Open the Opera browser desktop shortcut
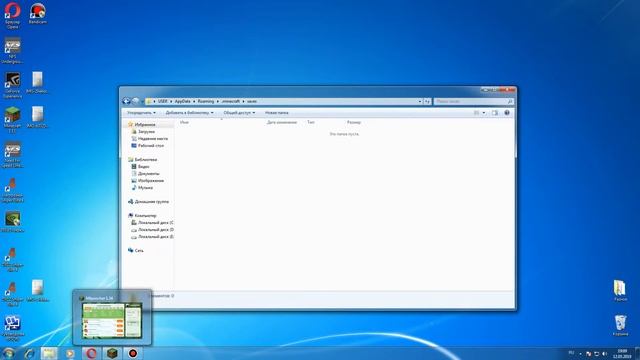Screen dimensions: 640x360 (12, 16)
